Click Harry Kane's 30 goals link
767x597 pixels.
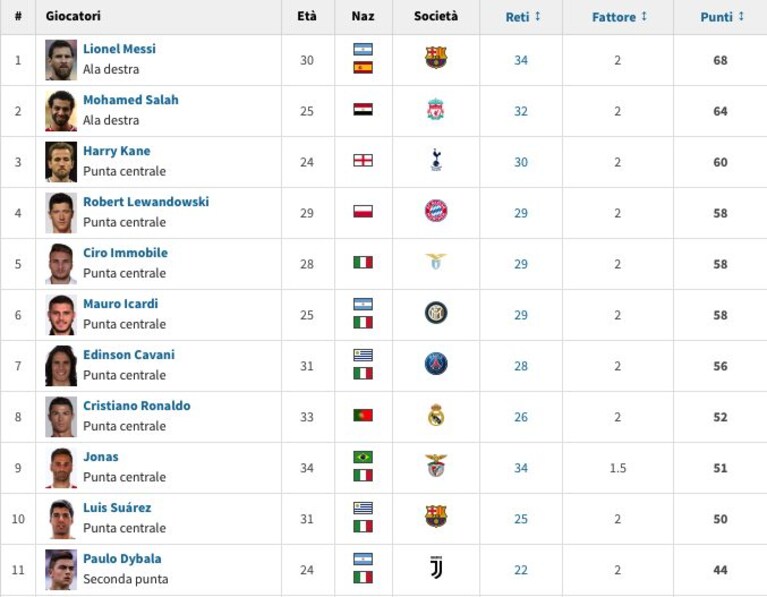(x=521, y=162)
